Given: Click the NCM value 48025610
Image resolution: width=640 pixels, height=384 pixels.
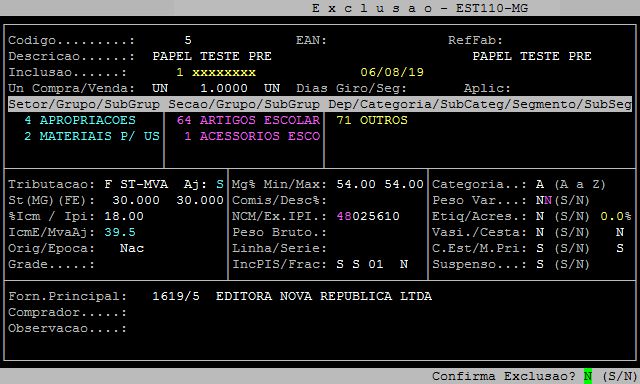Looking at the screenshot, I should click(368, 216).
